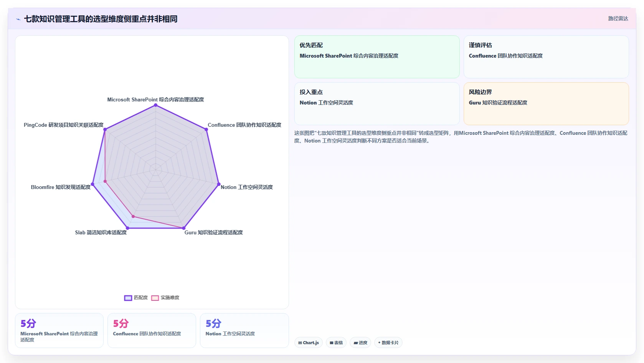Viewport: 644px width, 363px height.
Task: Click the 进度 tag
Action: coord(360,343)
